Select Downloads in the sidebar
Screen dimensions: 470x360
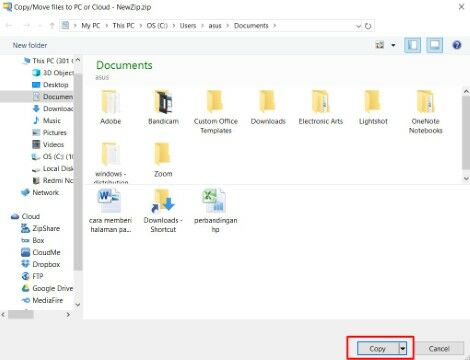(53, 109)
